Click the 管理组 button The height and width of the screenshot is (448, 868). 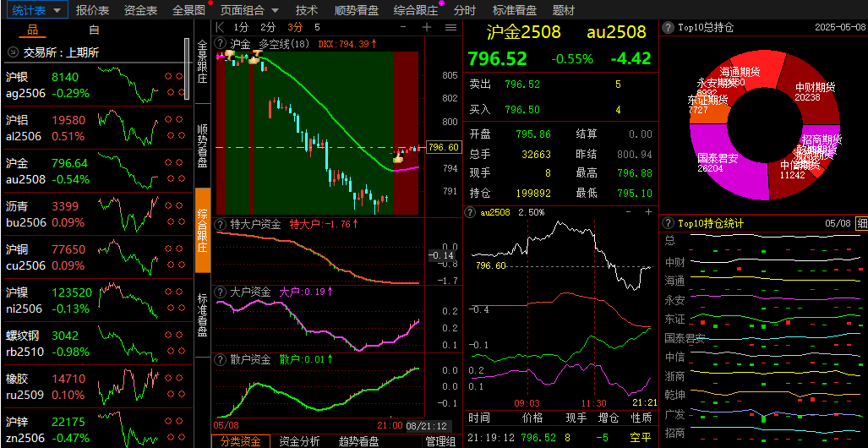tap(440, 440)
